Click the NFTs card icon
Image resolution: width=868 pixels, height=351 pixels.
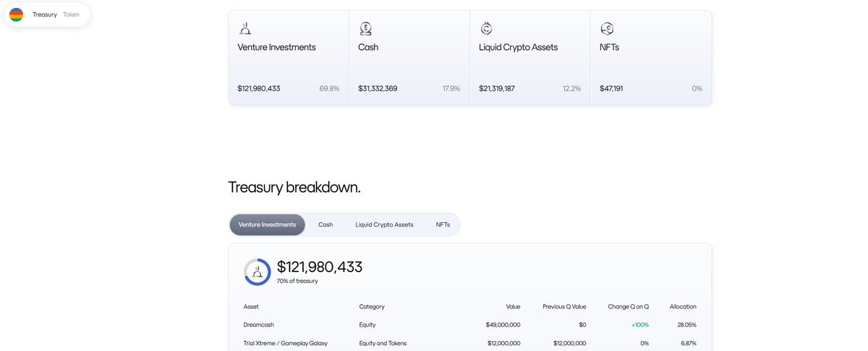(607, 28)
